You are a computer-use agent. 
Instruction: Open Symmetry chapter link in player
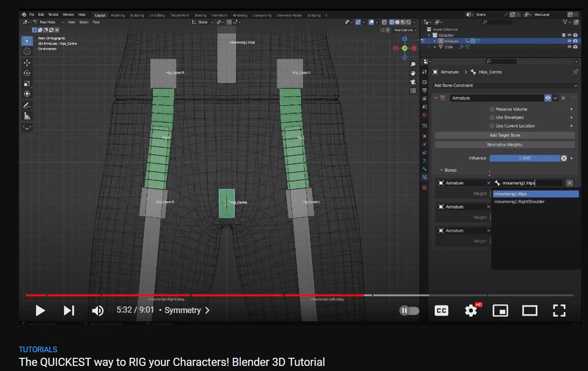187,310
